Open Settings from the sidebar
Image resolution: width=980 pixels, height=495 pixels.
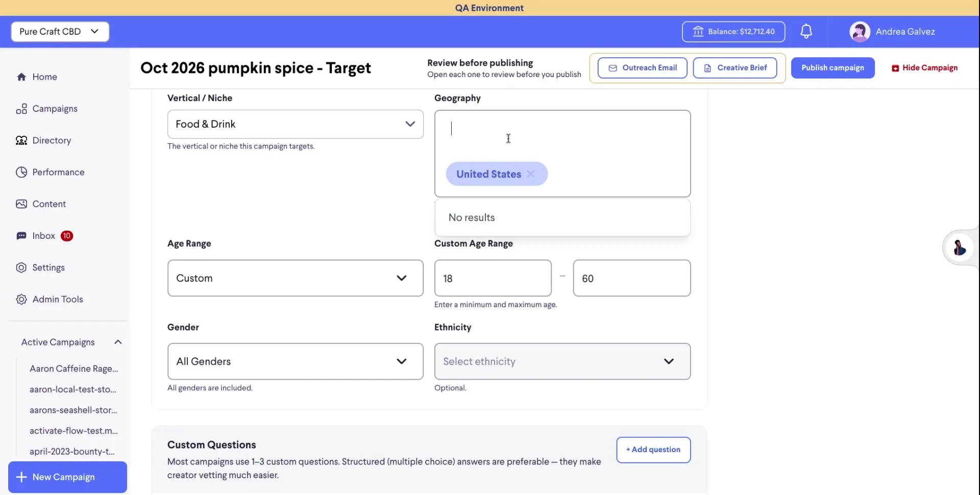coord(48,267)
